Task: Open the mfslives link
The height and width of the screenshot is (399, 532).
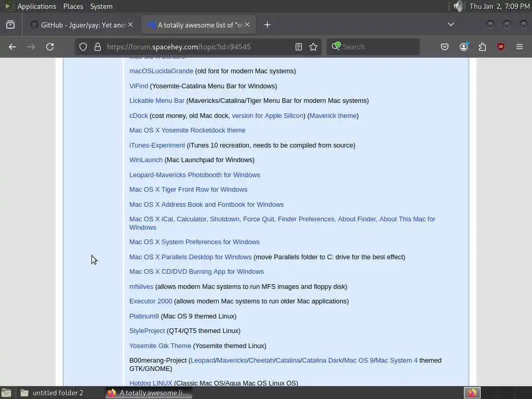Action: (141, 287)
